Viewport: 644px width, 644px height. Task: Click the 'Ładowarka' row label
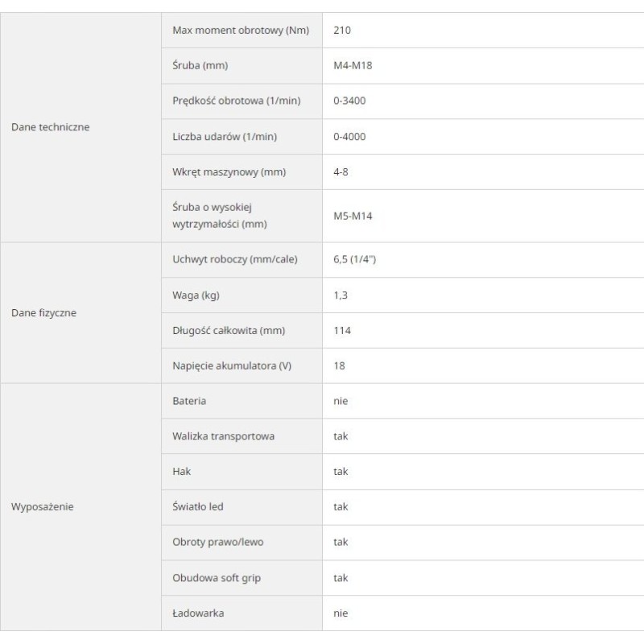pyautogui.click(x=198, y=613)
